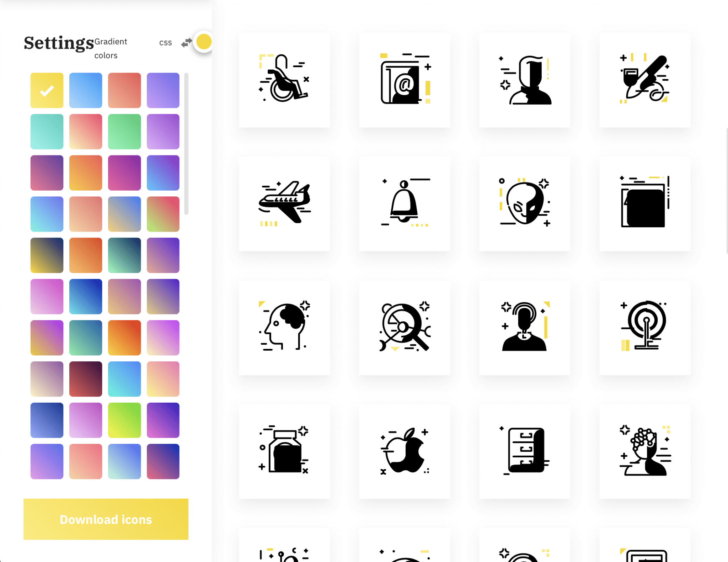Select the filing cabinet/drawer icon
This screenshot has width=728, height=562.
524,450
